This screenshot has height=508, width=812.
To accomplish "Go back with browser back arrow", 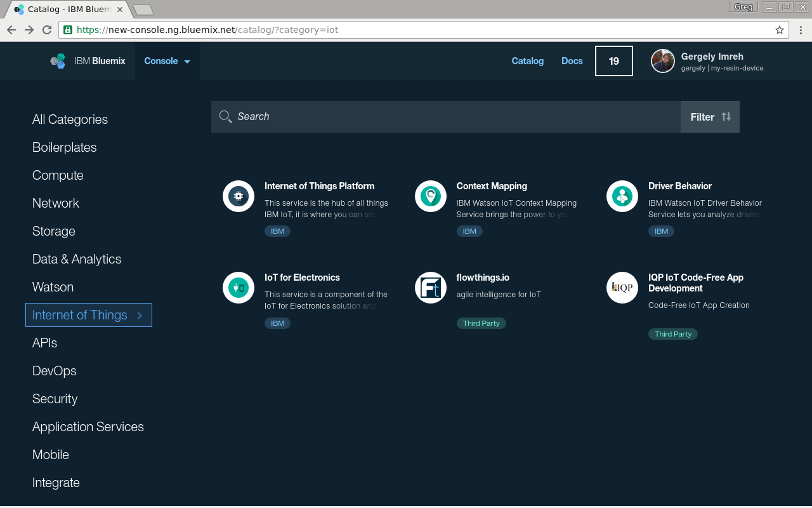I will click(x=11, y=30).
